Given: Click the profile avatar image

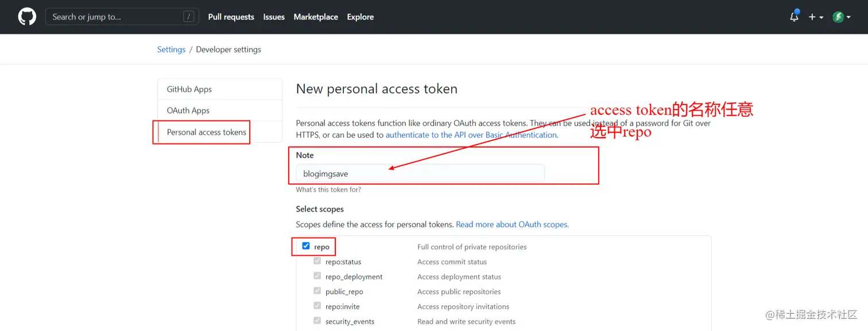Looking at the screenshot, I should [838, 17].
